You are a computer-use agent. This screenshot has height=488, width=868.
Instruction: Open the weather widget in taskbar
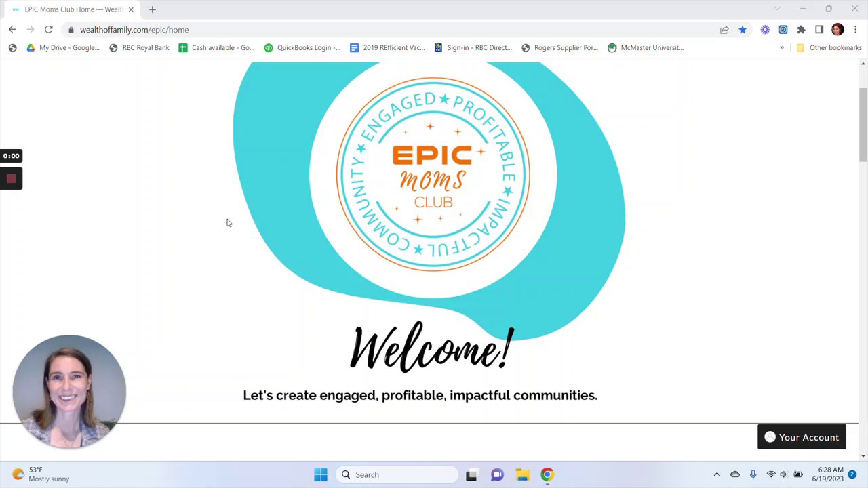tap(41, 474)
